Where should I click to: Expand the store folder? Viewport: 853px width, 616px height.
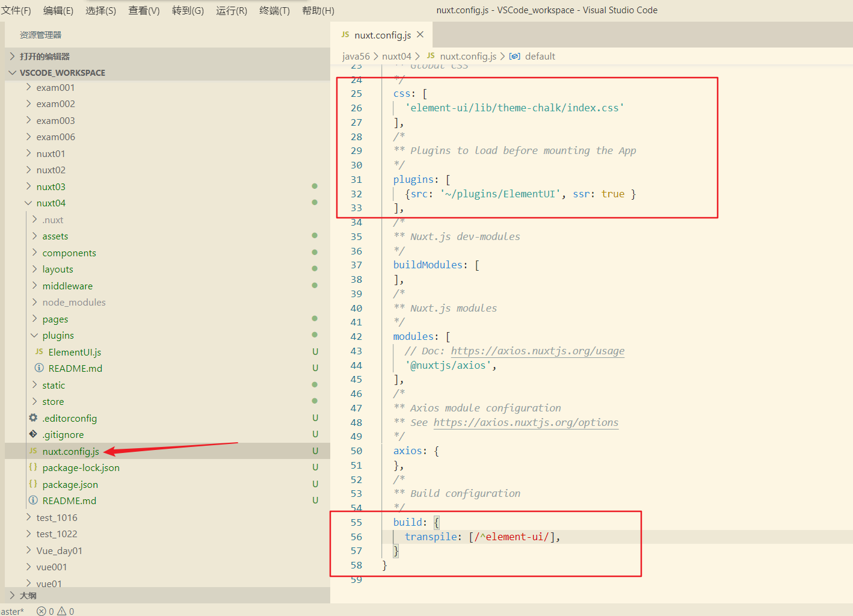coord(34,401)
